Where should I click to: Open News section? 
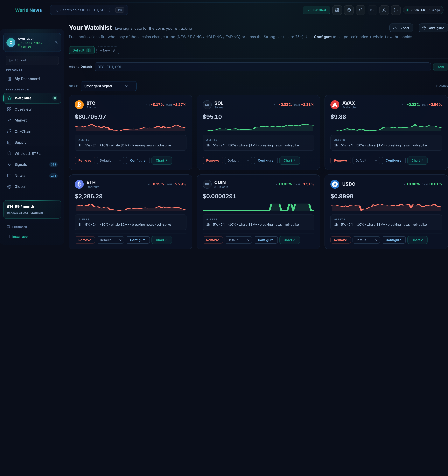[x=32, y=176]
